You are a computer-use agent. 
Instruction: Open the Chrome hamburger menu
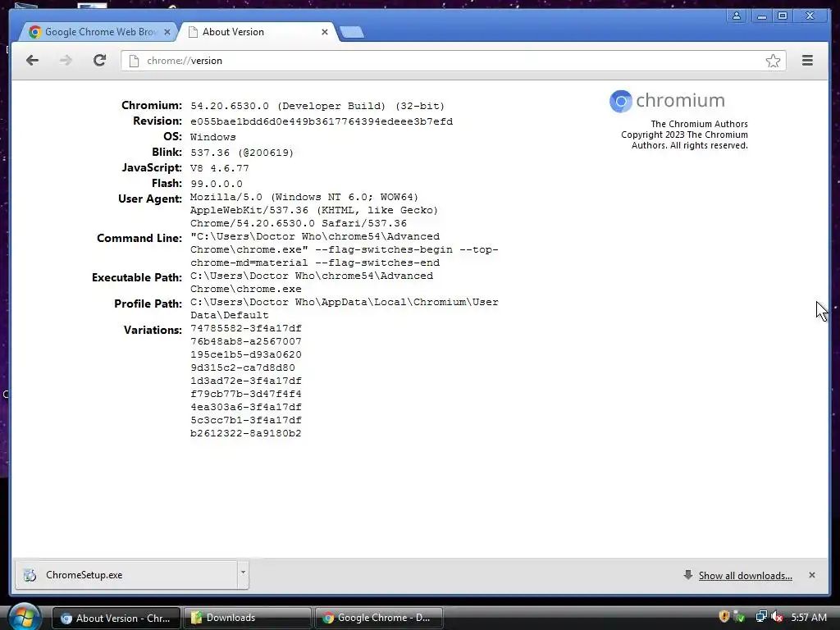click(x=807, y=61)
